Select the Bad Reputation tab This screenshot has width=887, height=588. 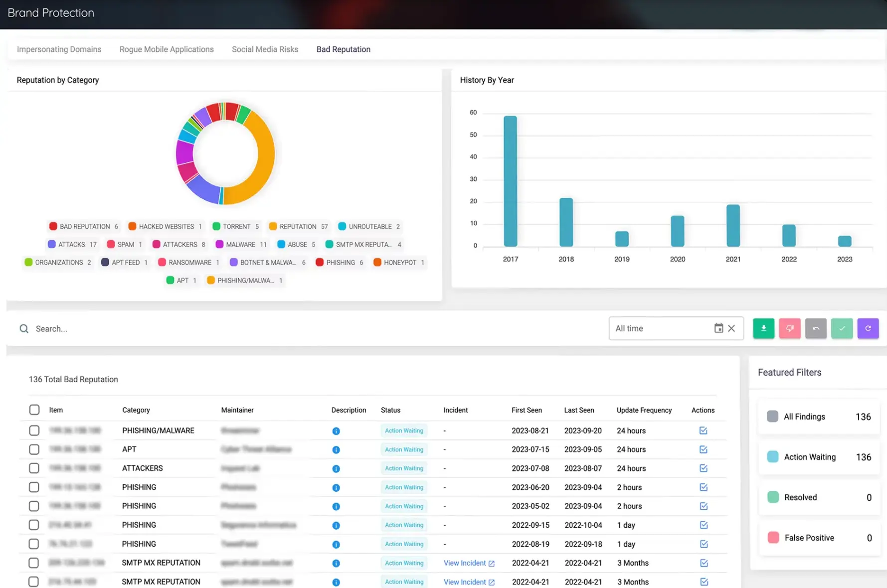tap(344, 49)
